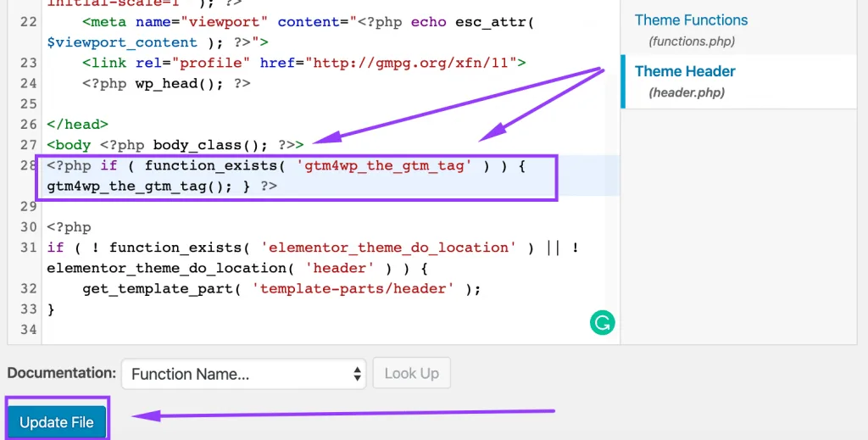The height and width of the screenshot is (440, 868).
Task: Click get_template_part function on line 32
Action: tap(157, 288)
